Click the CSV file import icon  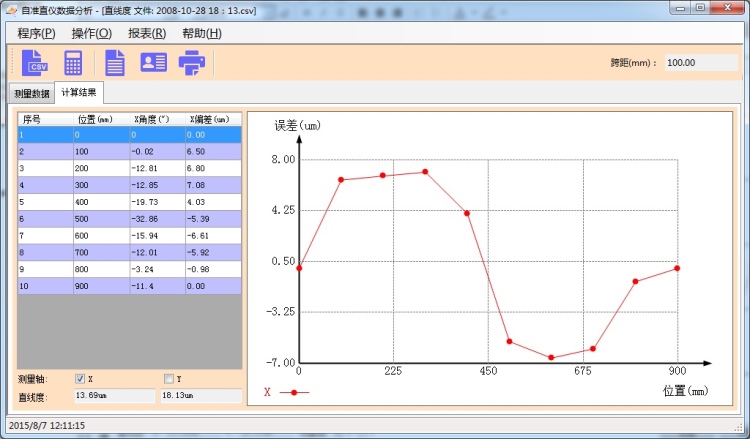[x=35, y=62]
